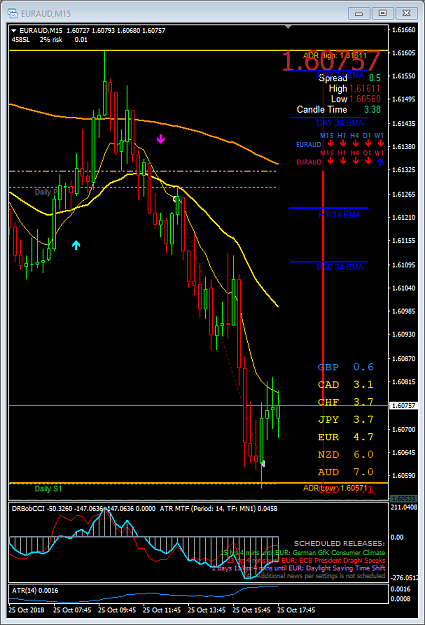Click the Spread 0.5 readout
The height and width of the screenshot is (625, 425).
[x=349, y=78]
